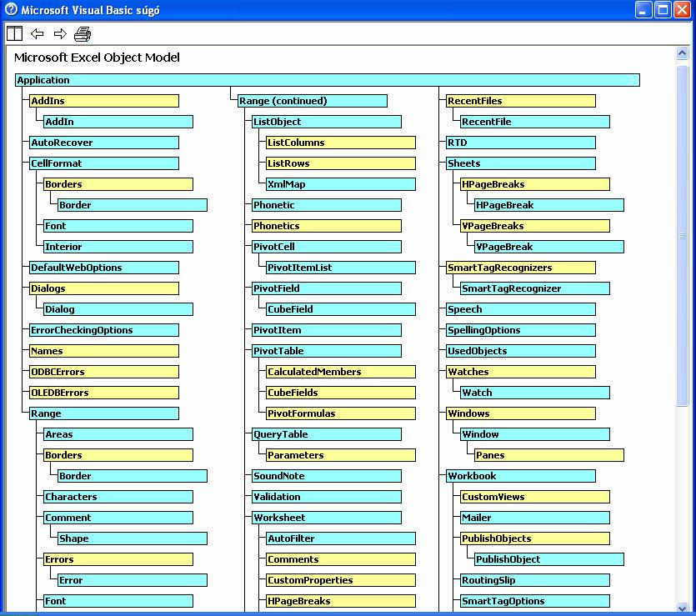
Task: Open the Range (continued) box
Action: coord(313,101)
